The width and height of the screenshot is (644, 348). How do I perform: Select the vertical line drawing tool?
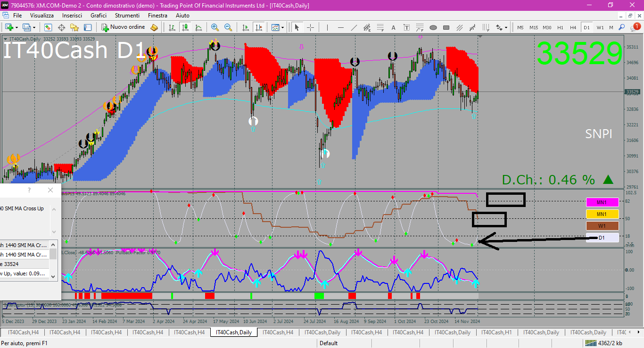328,27
